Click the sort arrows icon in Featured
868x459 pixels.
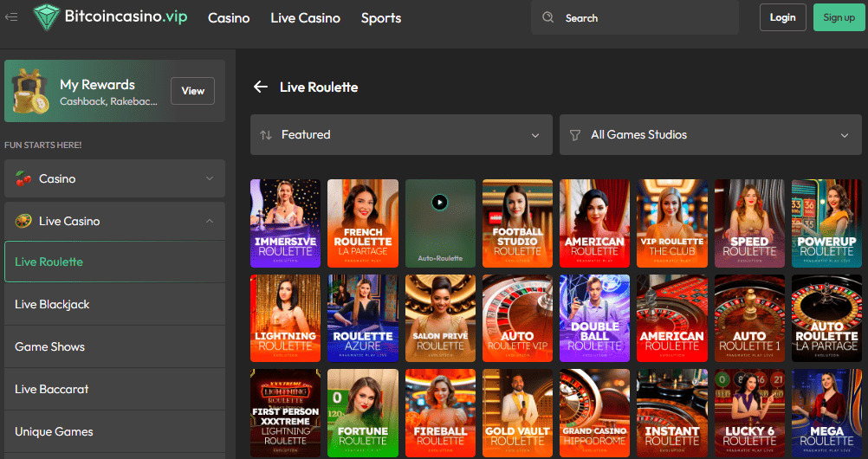point(266,135)
